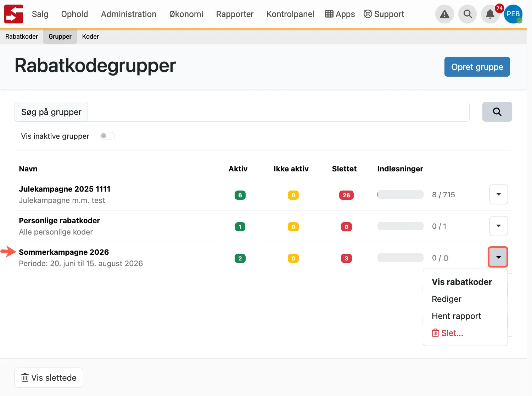Click the Indløsninger column header
532x396 pixels.
tap(400, 169)
